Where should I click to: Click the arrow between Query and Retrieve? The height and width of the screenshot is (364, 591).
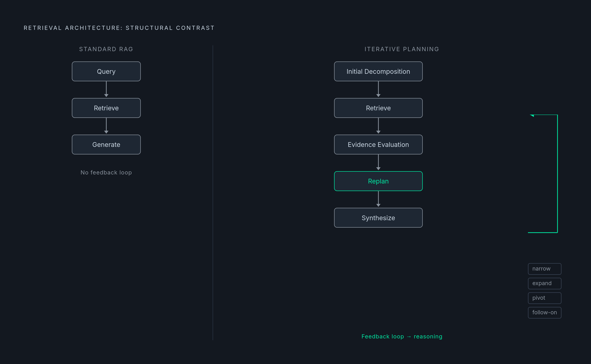pyautogui.click(x=106, y=89)
